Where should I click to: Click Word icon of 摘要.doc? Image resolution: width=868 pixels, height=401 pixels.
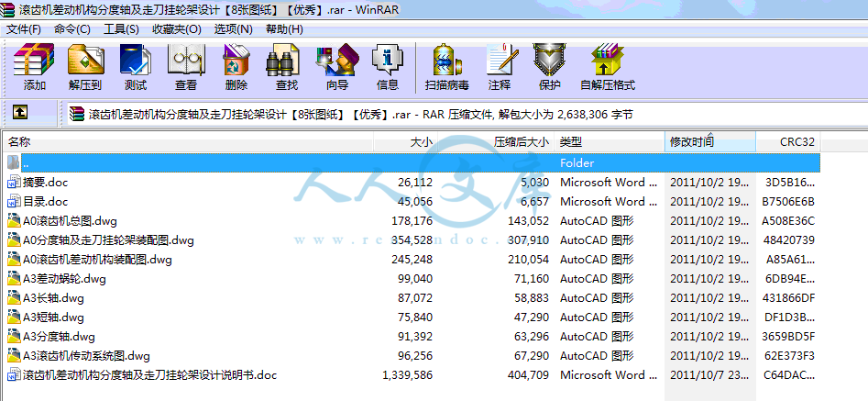point(14,183)
